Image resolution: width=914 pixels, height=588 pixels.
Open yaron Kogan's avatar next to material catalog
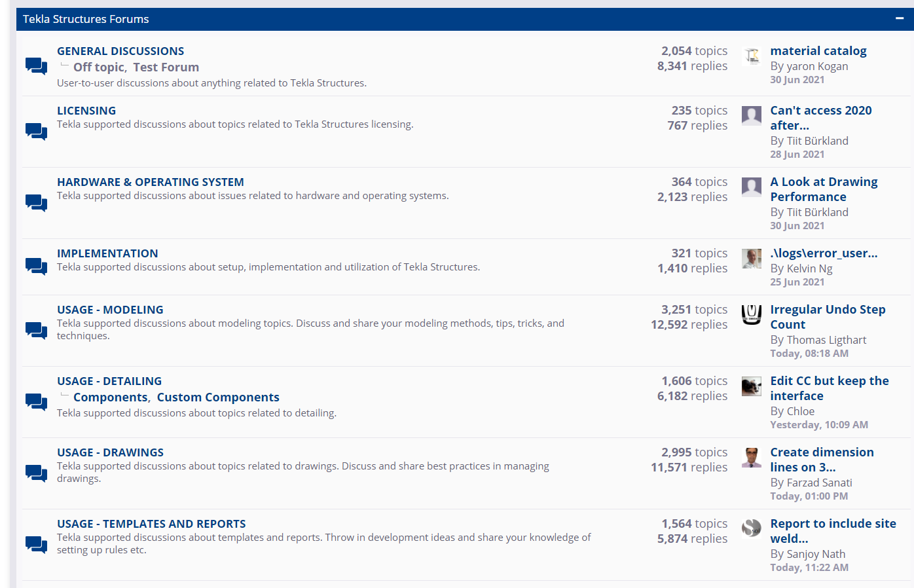tap(752, 56)
